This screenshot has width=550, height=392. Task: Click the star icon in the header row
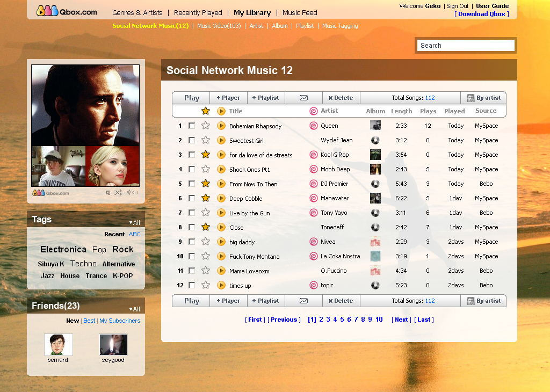tap(206, 111)
